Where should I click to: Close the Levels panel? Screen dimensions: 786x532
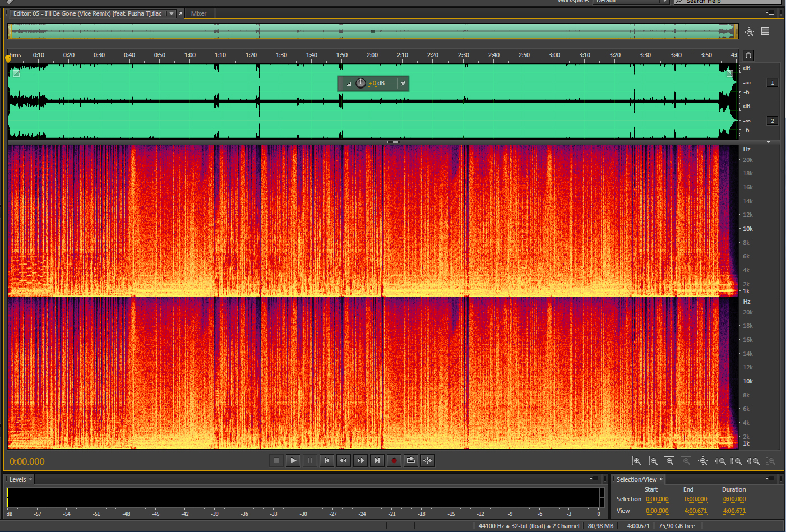[30, 479]
